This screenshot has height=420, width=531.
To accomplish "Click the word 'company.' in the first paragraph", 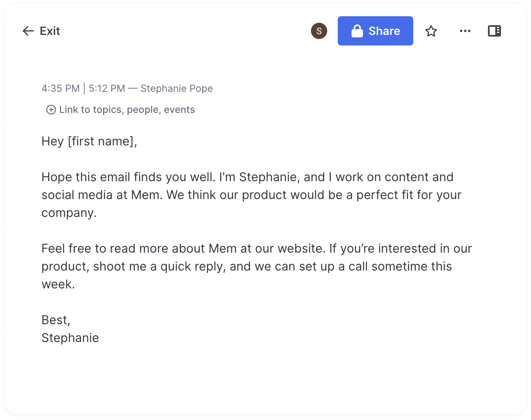I will pos(69,213).
